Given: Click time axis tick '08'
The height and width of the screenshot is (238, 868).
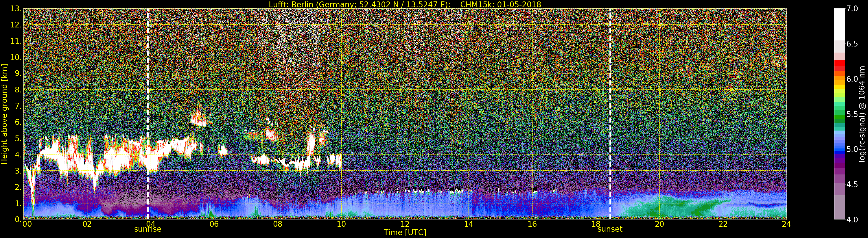Looking at the screenshot, I should (x=278, y=224).
